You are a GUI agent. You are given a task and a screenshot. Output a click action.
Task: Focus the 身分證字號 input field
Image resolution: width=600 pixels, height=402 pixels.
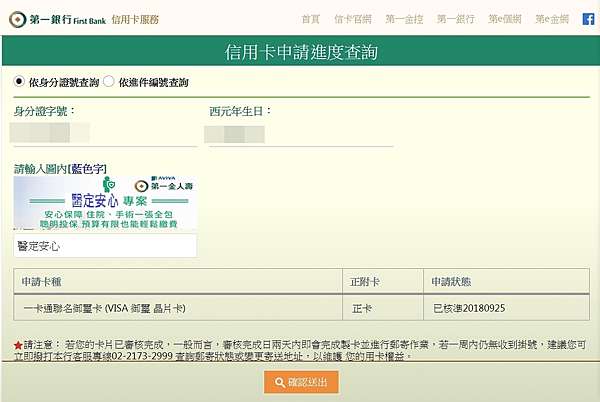pos(105,133)
